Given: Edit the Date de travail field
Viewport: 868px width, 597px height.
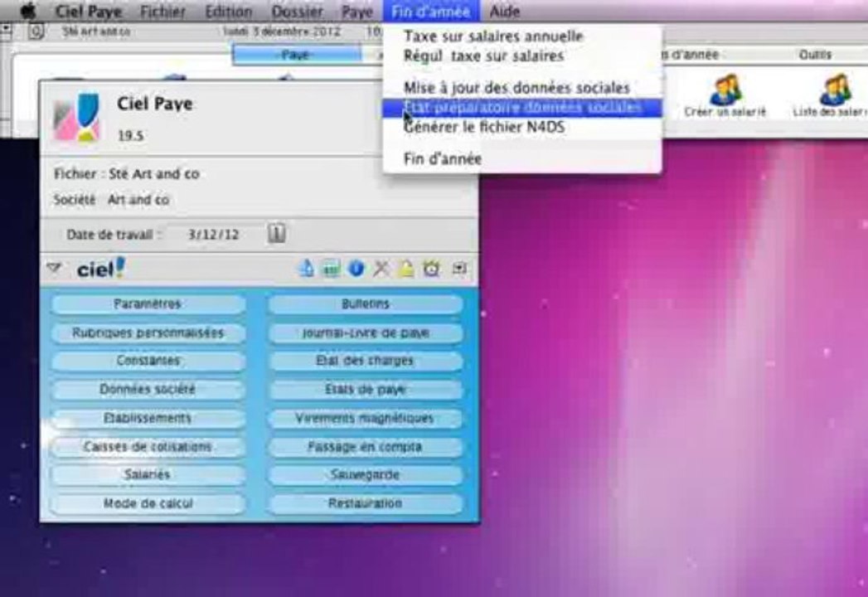Looking at the screenshot, I should click(x=214, y=235).
